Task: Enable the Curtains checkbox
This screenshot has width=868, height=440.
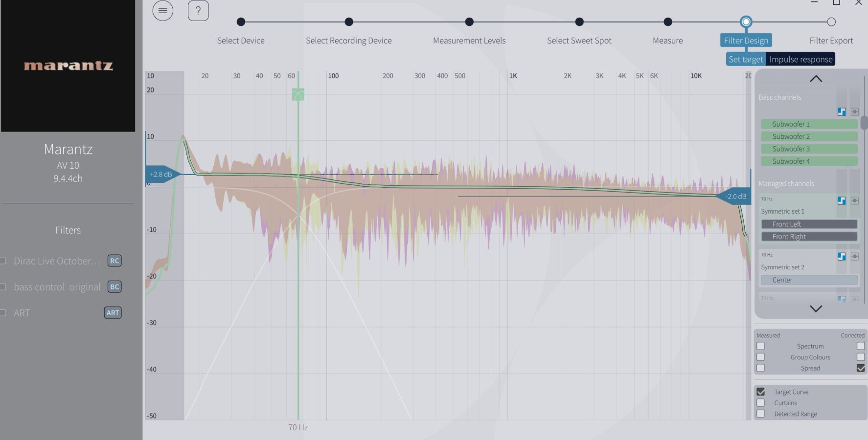Action: tap(760, 403)
